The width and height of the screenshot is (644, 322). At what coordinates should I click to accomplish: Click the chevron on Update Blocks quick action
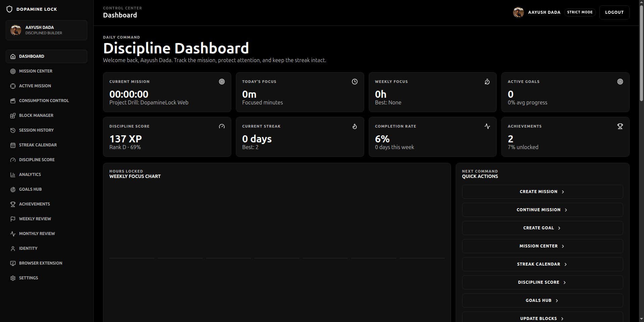(562, 319)
